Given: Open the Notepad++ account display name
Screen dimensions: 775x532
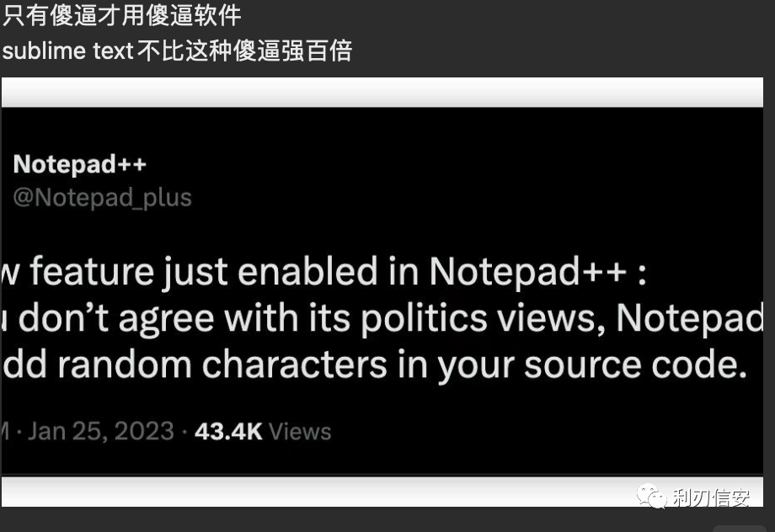Looking at the screenshot, I should coord(79,164).
